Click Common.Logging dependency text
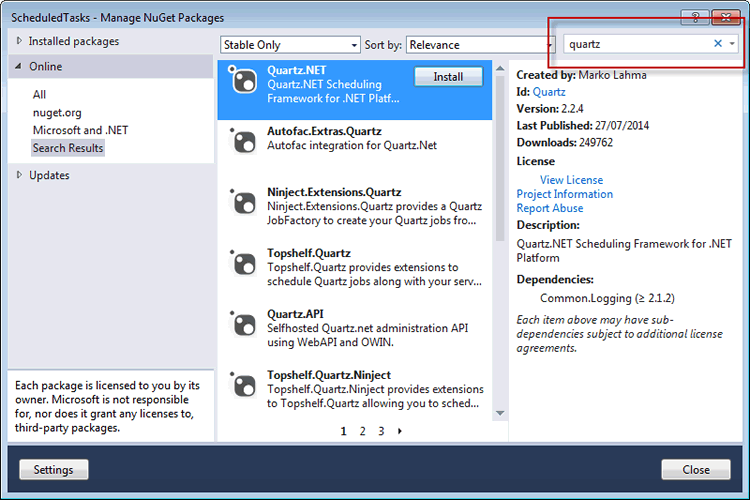750x500 pixels. (607, 298)
